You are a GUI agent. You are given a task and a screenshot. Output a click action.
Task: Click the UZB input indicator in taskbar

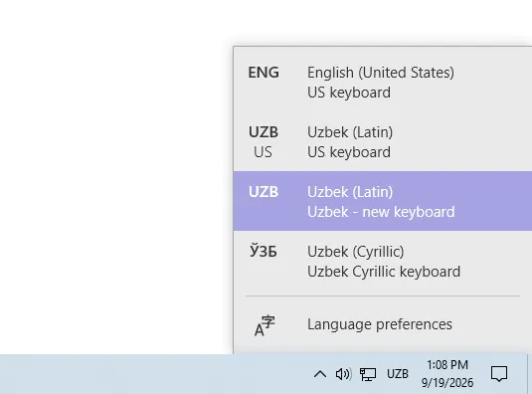coord(398,374)
